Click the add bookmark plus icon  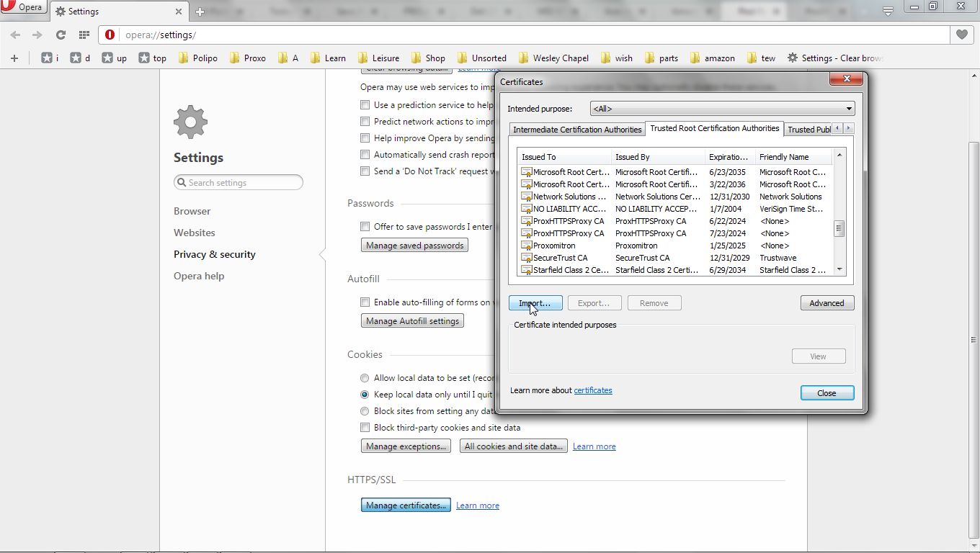[x=14, y=58]
